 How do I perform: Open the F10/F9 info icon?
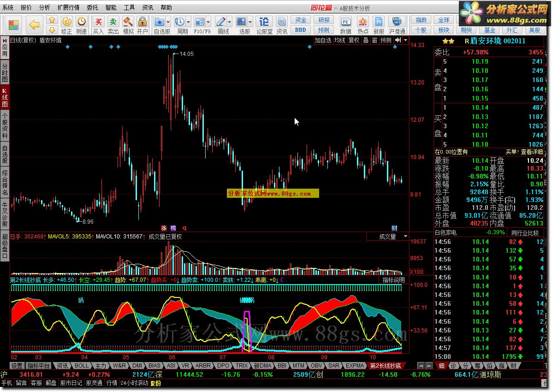(x=200, y=22)
